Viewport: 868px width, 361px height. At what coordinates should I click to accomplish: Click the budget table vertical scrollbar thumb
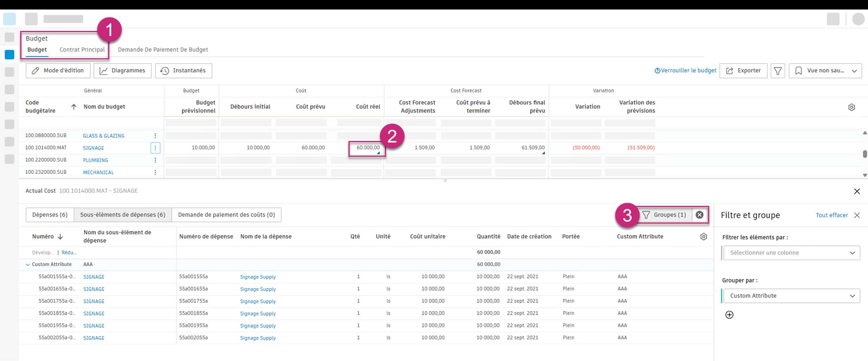coord(865,154)
